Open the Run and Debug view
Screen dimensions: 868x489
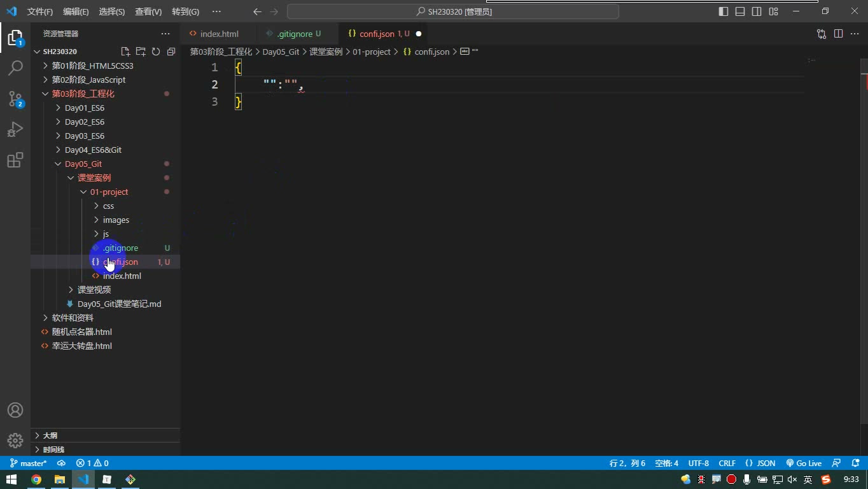(x=15, y=129)
